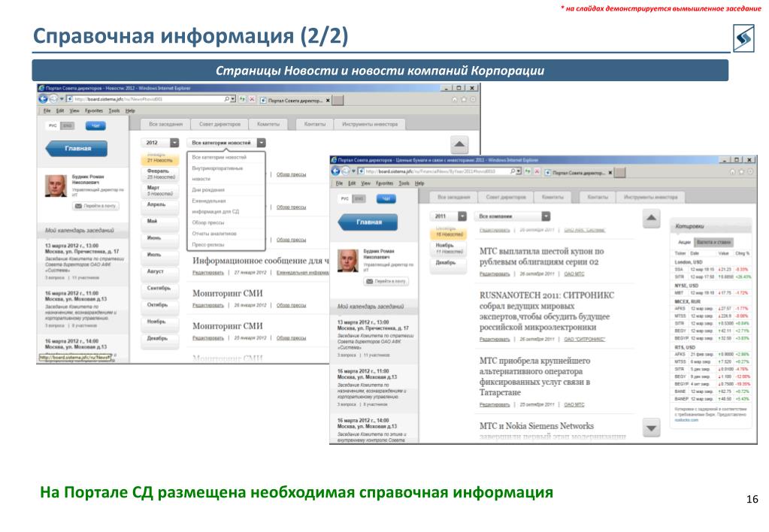Click the user photo in the 2011 investor news window

pos(348,261)
